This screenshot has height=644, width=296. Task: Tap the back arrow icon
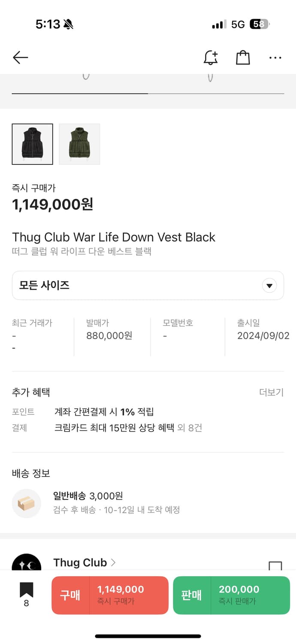[20, 58]
